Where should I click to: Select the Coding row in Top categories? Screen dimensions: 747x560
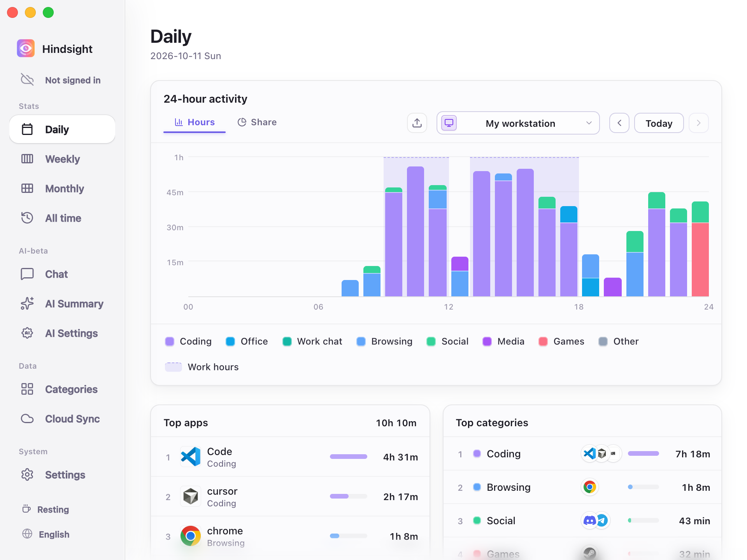[582, 454]
